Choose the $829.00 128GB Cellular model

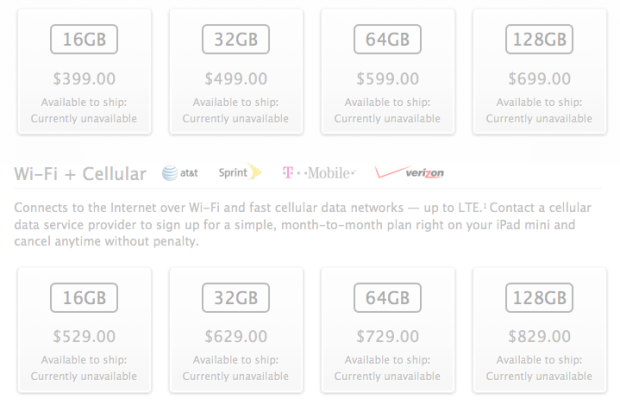pyautogui.click(x=540, y=330)
